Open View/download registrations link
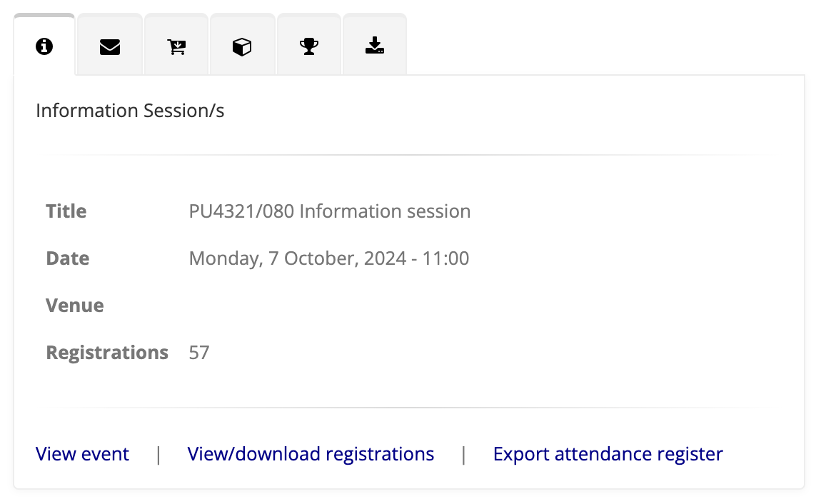 [x=311, y=454]
